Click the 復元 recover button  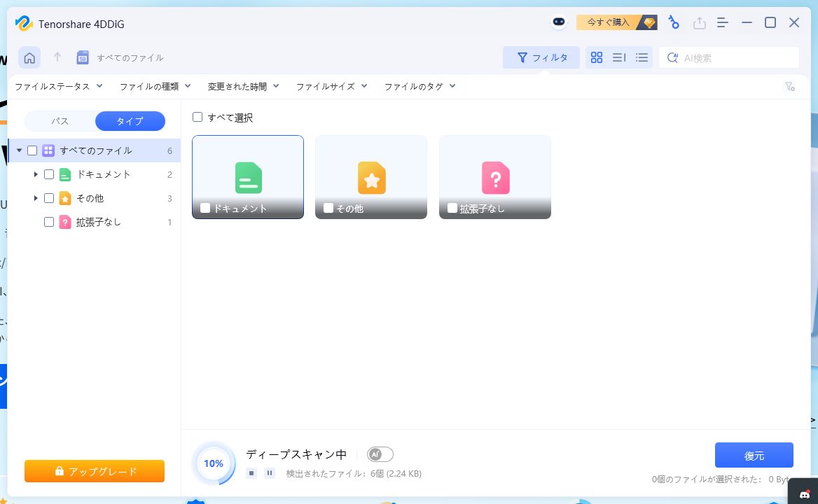click(x=754, y=455)
